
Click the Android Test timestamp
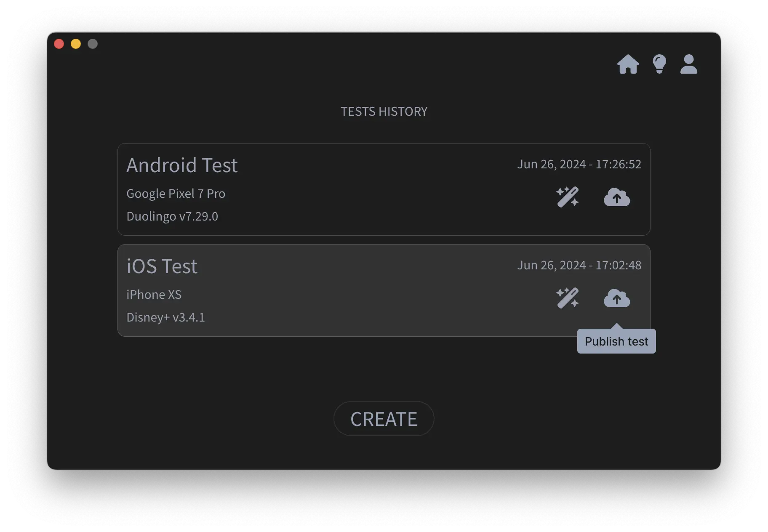coord(579,164)
